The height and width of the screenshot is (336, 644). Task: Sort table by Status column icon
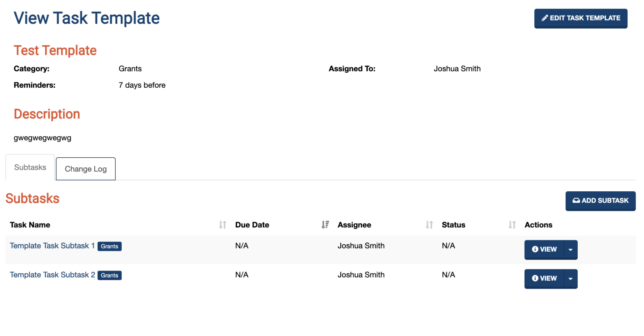(x=512, y=225)
